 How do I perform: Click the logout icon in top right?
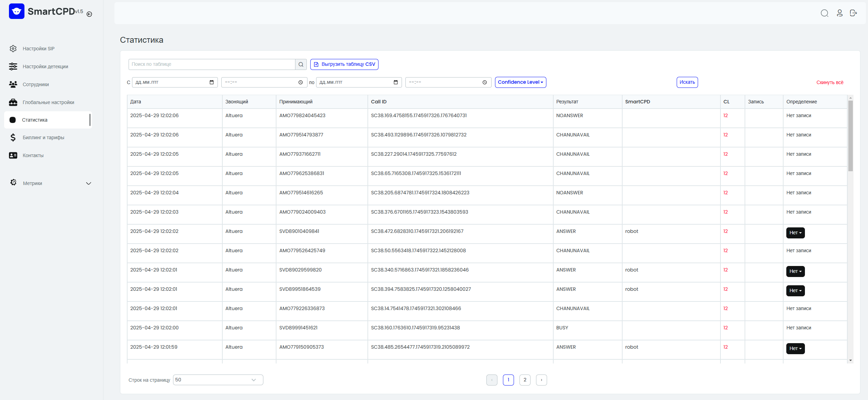click(853, 13)
